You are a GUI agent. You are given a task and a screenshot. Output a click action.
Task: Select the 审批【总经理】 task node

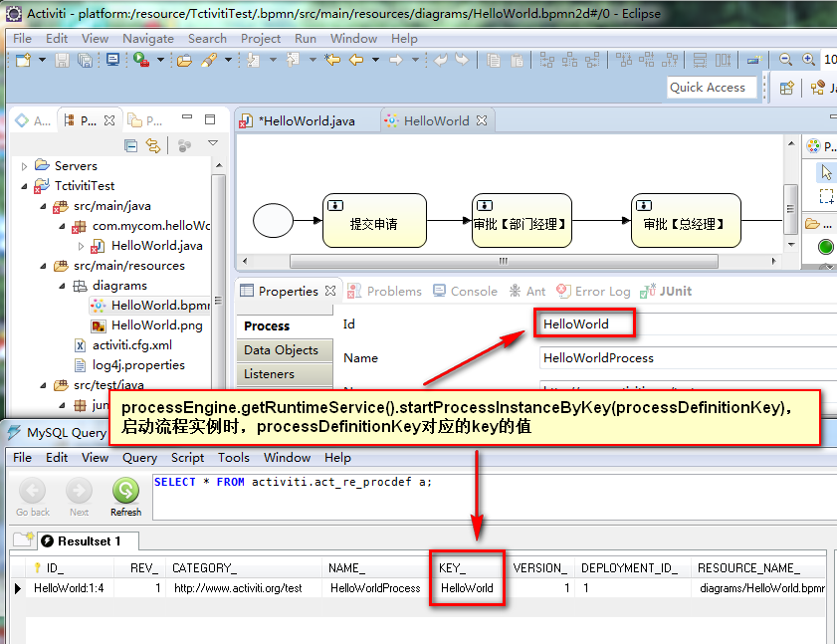[x=686, y=221]
